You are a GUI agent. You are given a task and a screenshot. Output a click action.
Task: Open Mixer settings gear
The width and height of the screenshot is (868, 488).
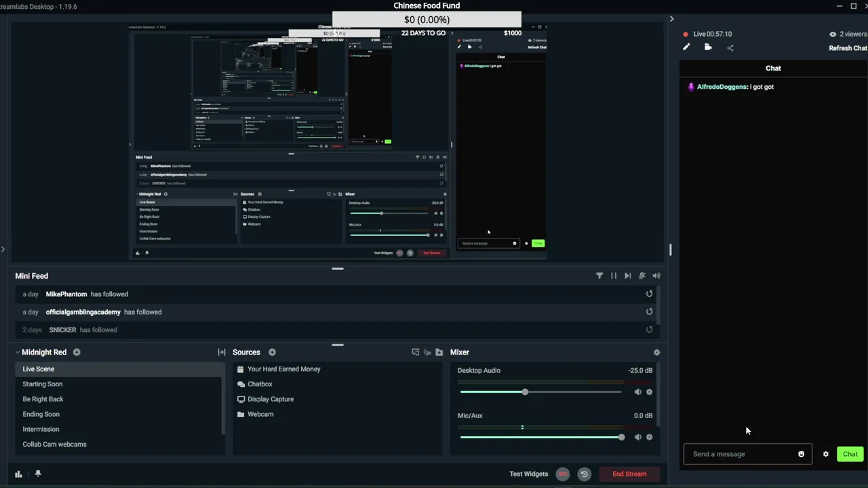656,352
